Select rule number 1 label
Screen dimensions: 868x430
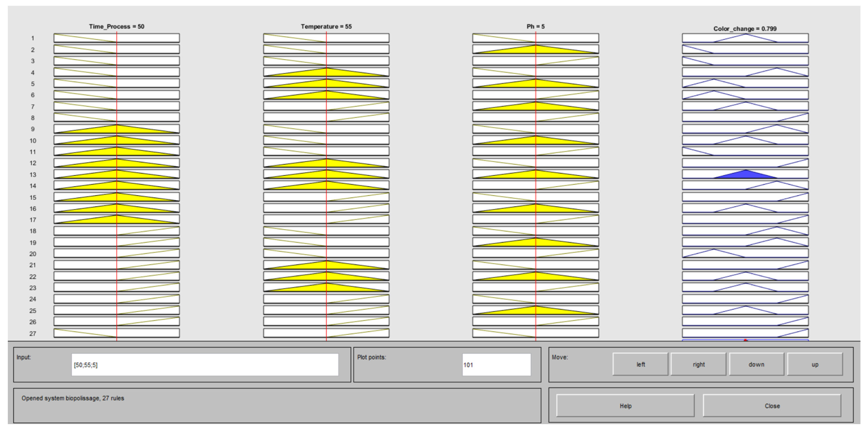(33, 38)
